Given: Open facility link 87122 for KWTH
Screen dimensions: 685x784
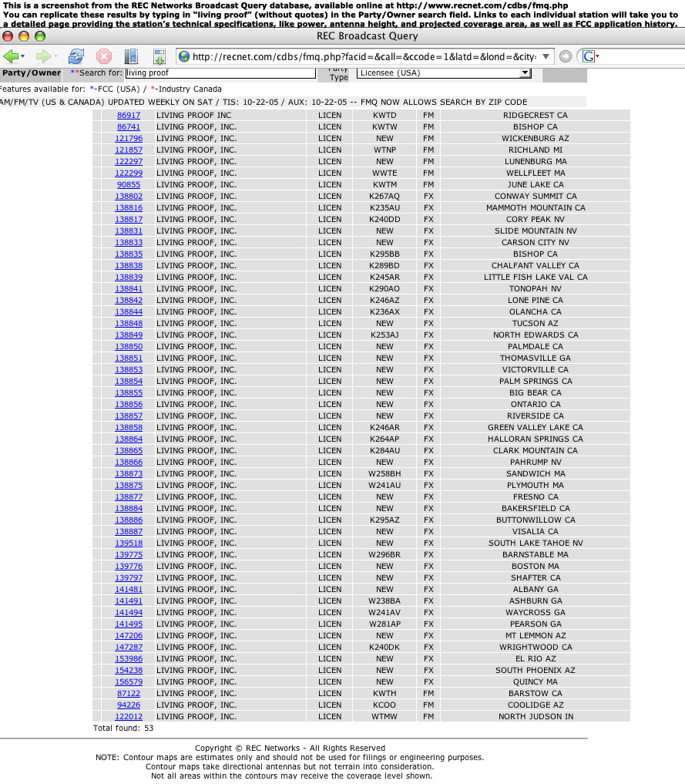Looking at the screenshot, I should [129, 694].
